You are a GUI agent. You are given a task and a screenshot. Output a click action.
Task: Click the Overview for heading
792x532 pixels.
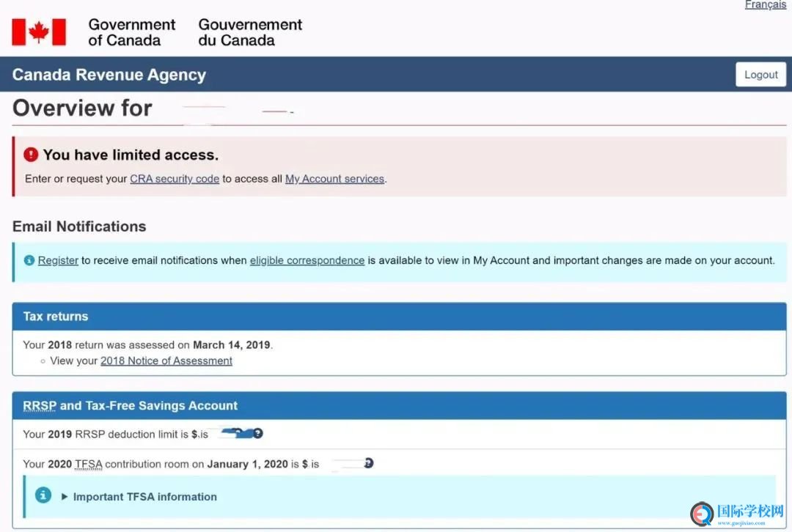(82, 108)
